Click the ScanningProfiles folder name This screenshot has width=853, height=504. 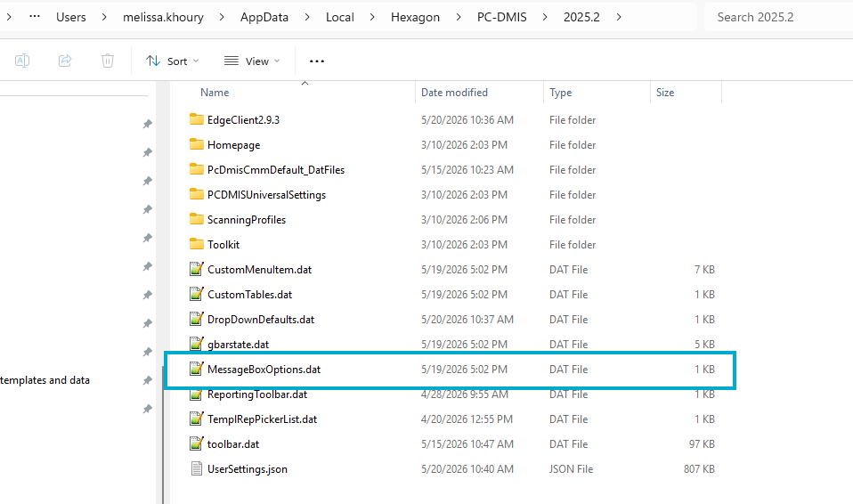tap(247, 220)
